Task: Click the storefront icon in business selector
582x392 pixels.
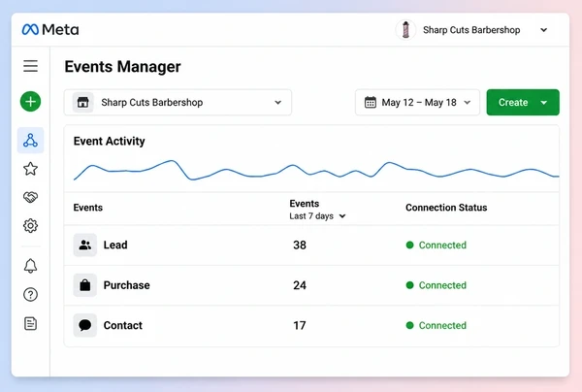Action: (82, 103)
